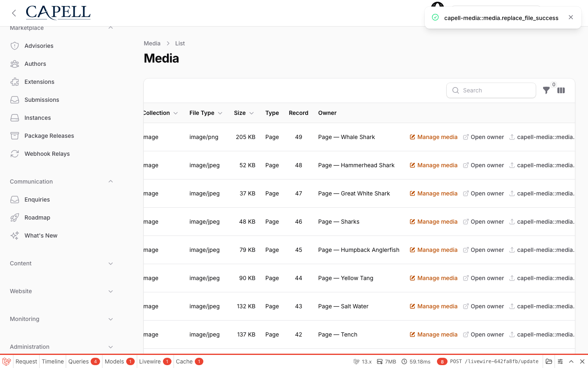
Task: Dismiss the replace file success notification
Action: [571, 17]
